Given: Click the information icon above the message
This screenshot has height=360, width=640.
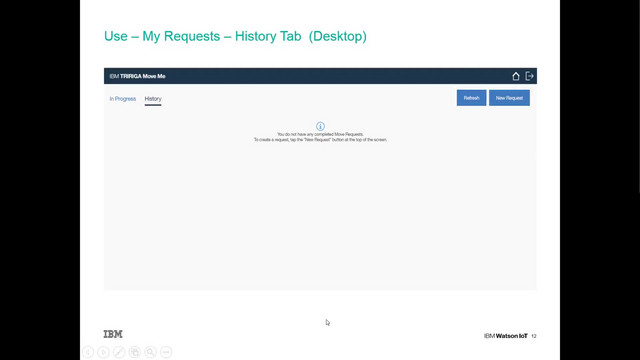Looking at the screenshot, I should click(x=320, y=126).
